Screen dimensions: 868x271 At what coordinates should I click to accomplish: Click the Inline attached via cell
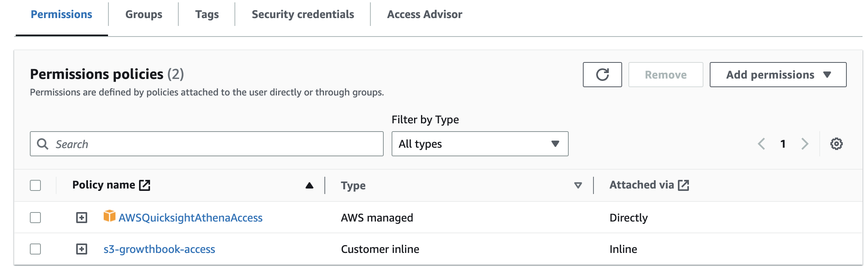coord(623,249)
